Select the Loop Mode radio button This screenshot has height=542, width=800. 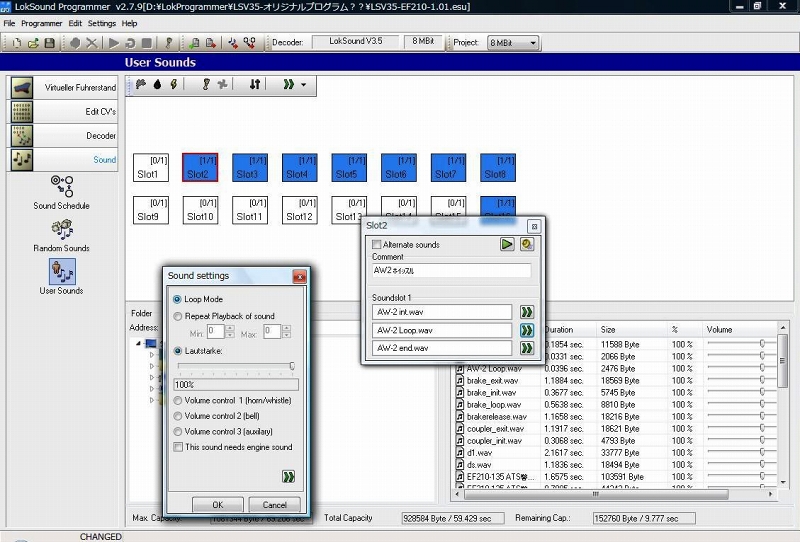(178, 299)
